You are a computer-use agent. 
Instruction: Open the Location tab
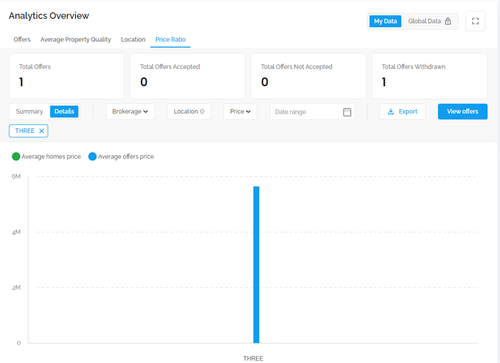[133, 40]
